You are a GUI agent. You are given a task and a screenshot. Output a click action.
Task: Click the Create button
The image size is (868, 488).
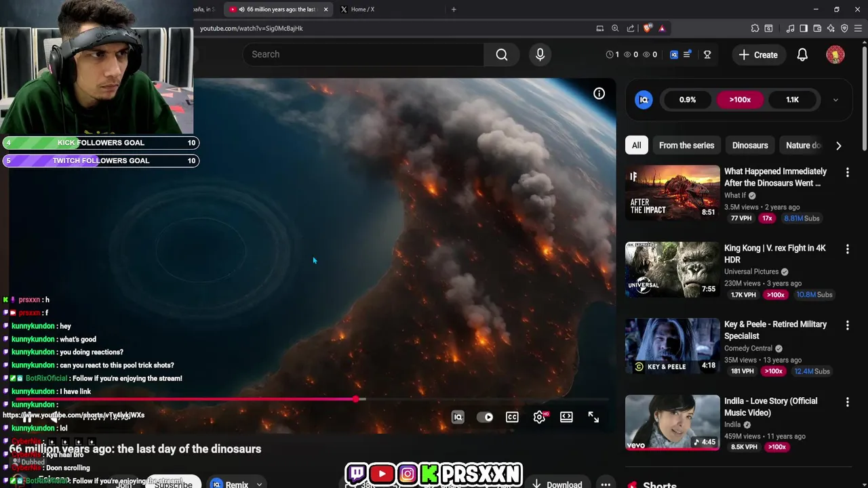pyautogui.click(x=758, y=55)
